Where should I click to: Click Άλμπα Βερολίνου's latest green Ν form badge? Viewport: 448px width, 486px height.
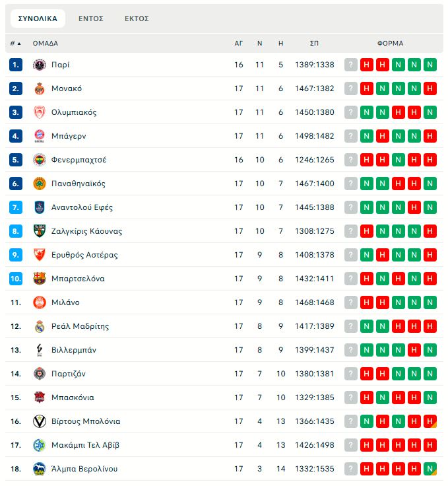(430, 469)
